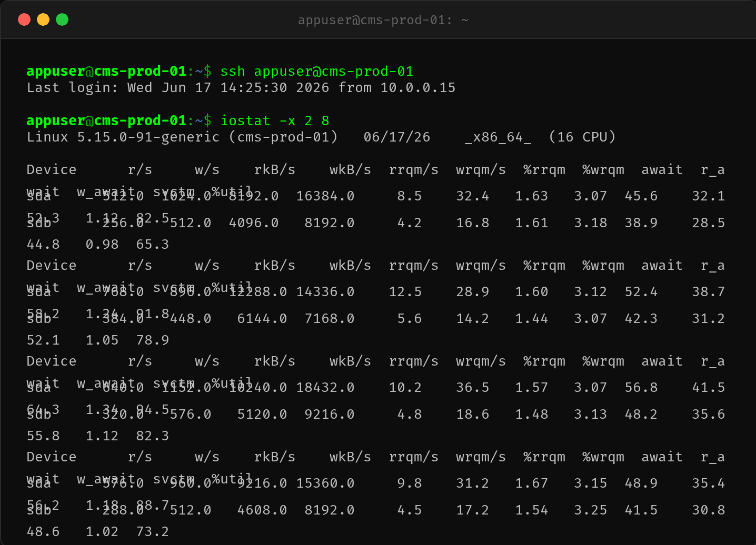Screen dimensions: 756x545
Task: Click the wkB/s value 14336.0
Action: (325, 291)
